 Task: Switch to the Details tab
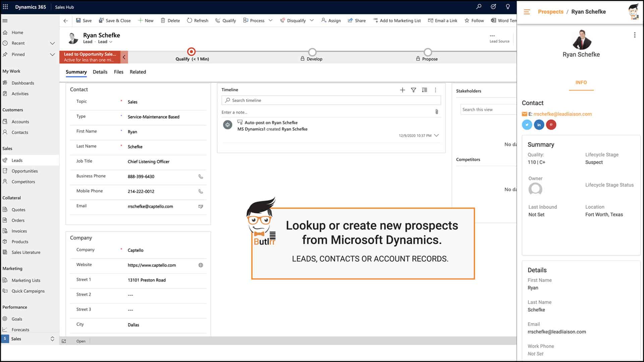[x=100, y=72]
